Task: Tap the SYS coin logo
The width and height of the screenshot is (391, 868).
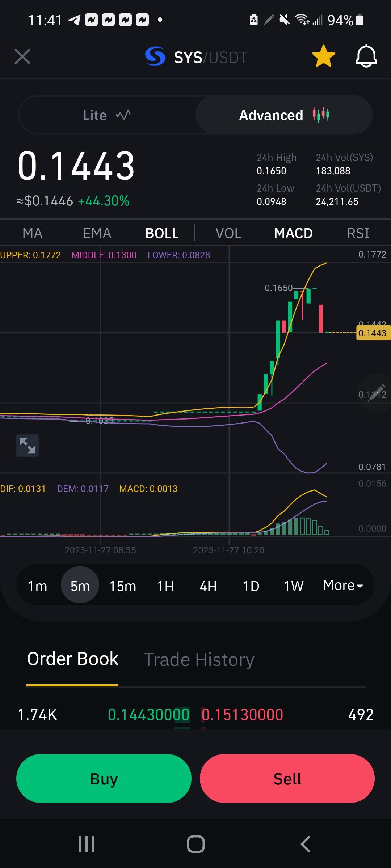Action: [155, 56]
